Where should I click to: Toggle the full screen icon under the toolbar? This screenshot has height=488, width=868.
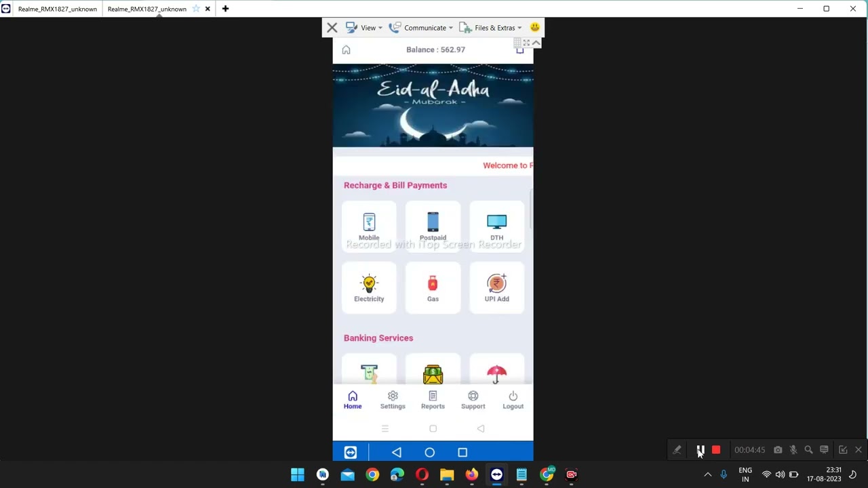click(526, 43)
